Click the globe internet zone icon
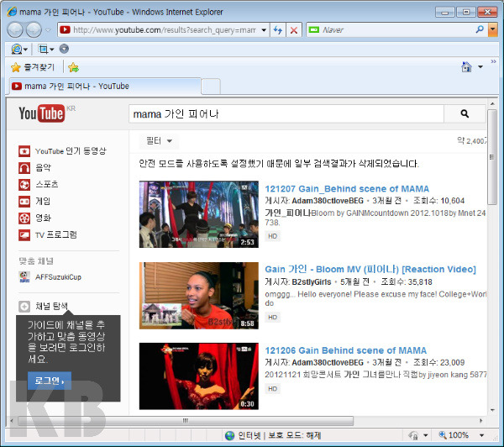The image size is (504, 447). 229,436
